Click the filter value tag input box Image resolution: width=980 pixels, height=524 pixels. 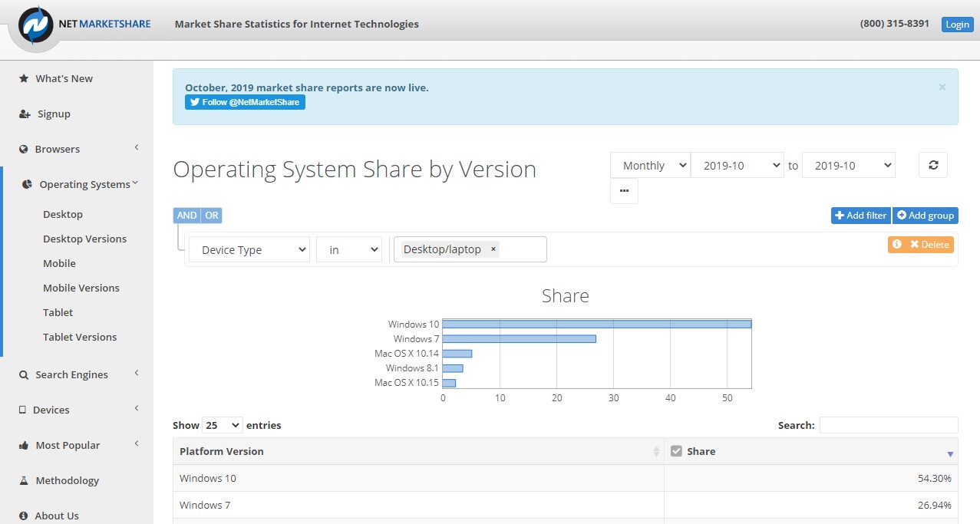(x=470, y=249)
